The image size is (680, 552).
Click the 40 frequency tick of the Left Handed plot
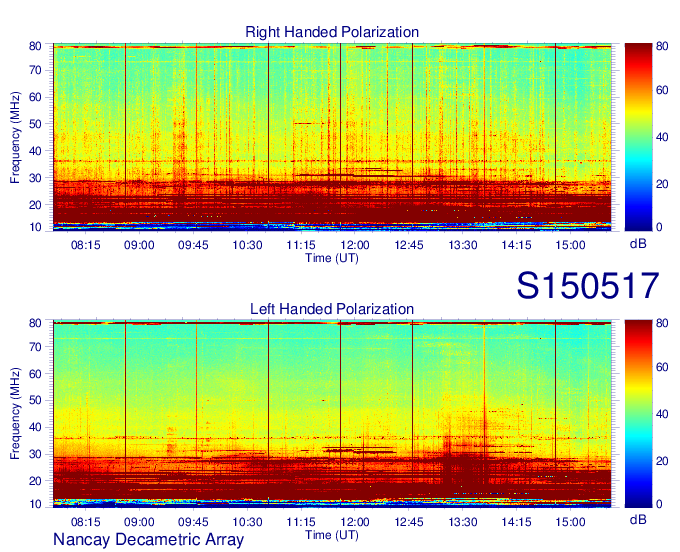[x=35, y=428]
